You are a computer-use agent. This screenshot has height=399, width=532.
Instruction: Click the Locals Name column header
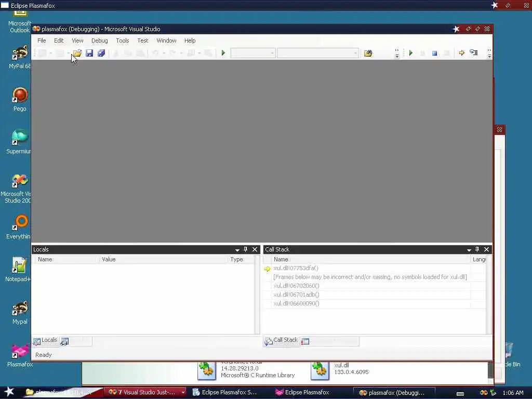tap(66, 259)
